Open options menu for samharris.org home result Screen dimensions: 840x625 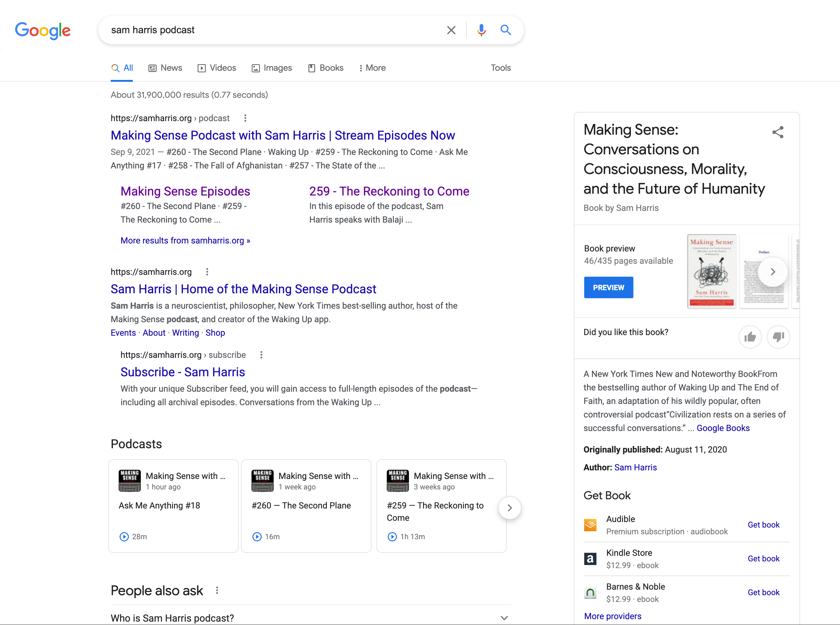tap(207, 272)
